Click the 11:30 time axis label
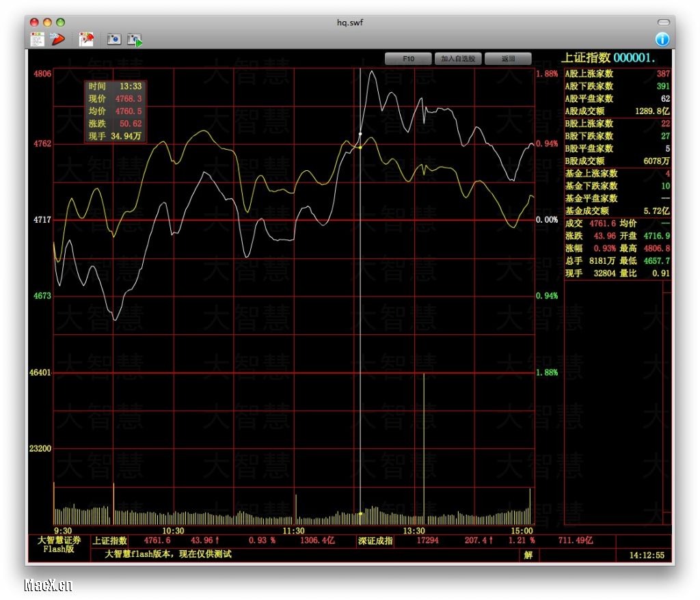The height and width of the screenshot is (600, 700). tap(293, 531)
